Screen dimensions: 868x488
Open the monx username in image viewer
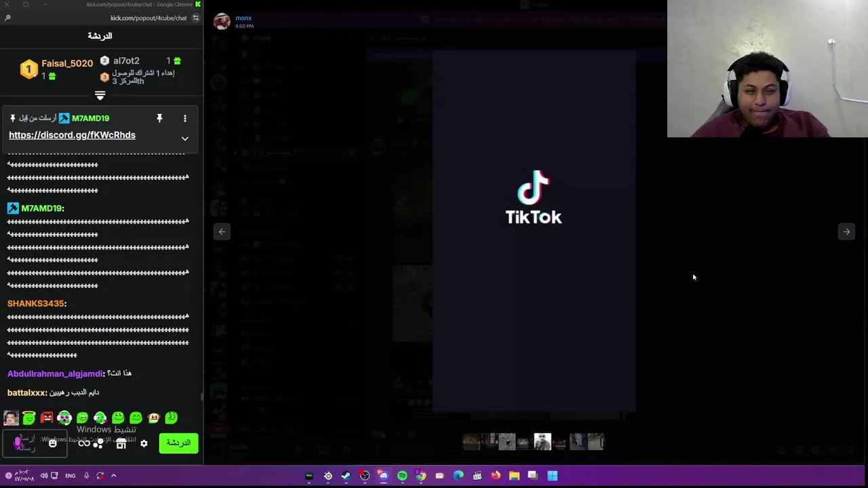(243, 18)
